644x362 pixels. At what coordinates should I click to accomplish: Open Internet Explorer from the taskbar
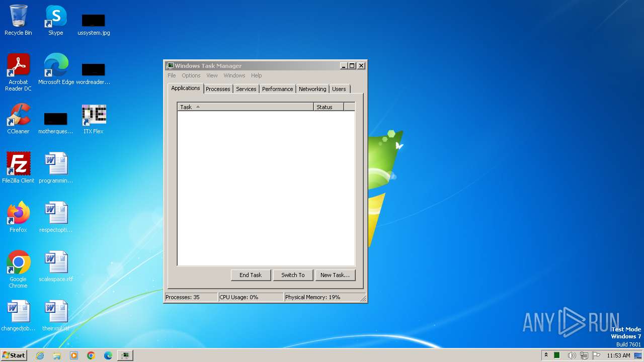click(x=40, y=355)
